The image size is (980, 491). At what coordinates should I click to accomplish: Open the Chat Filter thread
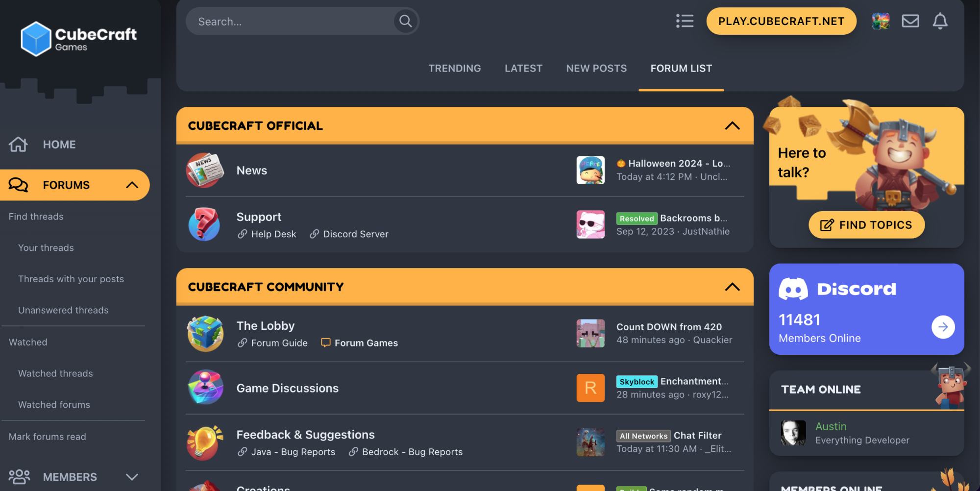(x=697, y=436)
